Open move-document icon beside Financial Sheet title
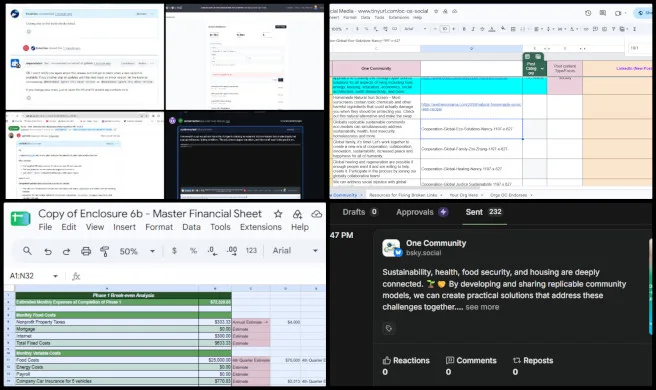The width and height of the screenshot is (656, 390). point(297,214)
